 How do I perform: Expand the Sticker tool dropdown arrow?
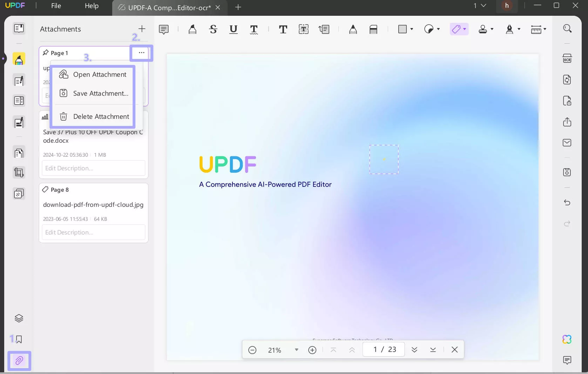point(438,29)
